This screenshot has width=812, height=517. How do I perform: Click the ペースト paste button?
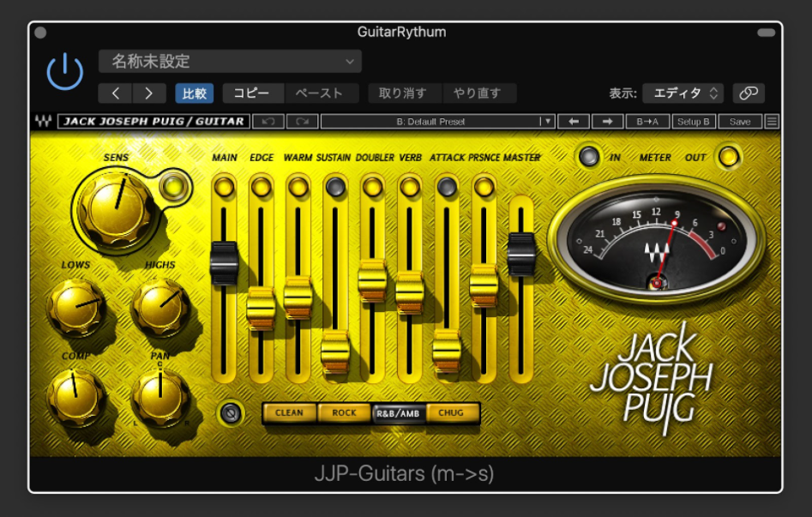(x=322, y=93)
